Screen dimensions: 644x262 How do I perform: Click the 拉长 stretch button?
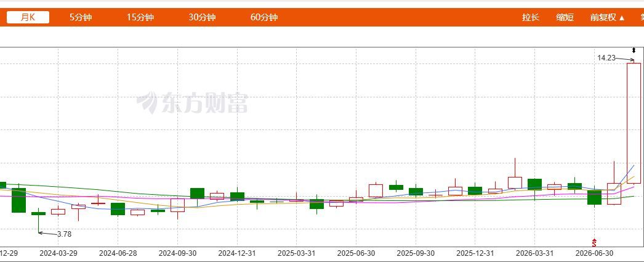531,17
